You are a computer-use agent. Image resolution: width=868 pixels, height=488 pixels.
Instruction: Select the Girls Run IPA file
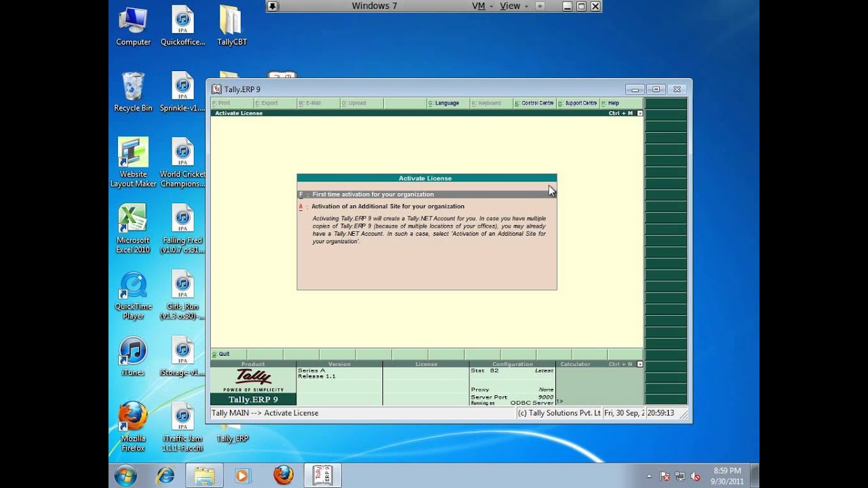tap(182, 296)
